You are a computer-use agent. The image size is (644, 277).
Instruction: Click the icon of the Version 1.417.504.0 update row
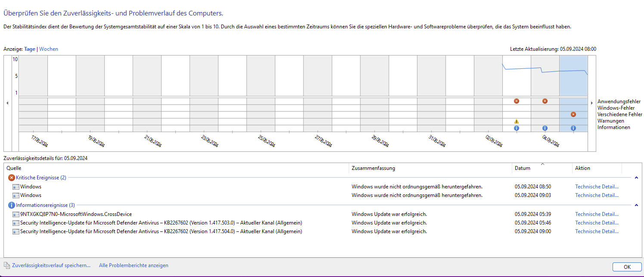click(x=16, y=231)
